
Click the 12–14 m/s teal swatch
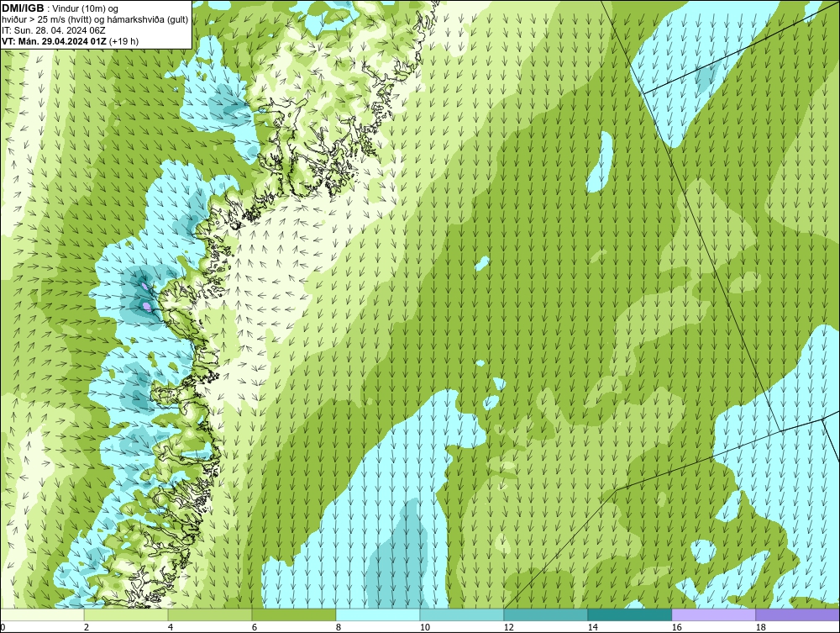[546, 615]
